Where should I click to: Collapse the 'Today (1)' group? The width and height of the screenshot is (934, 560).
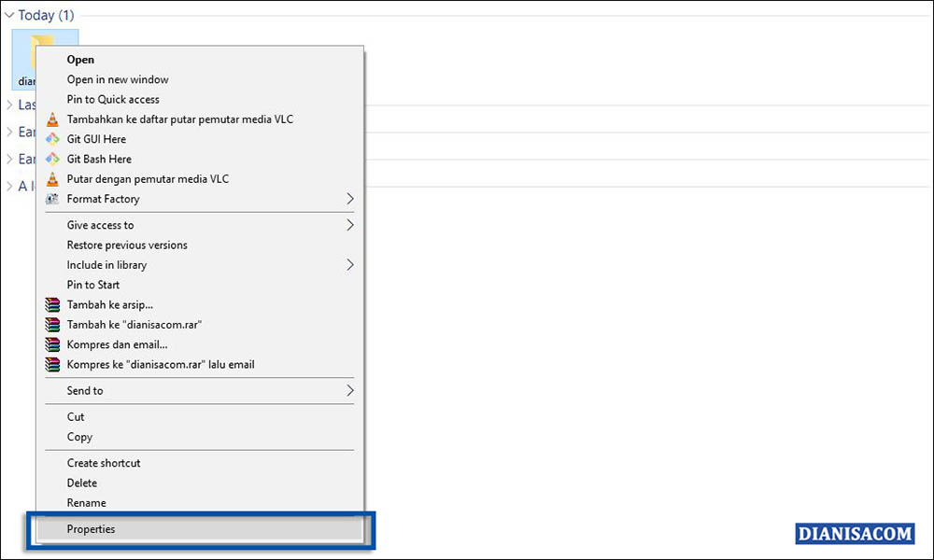[9, 15]
